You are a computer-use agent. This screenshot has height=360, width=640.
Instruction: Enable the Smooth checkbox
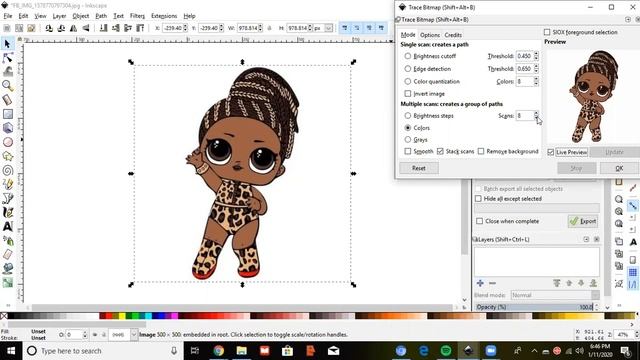407,151
